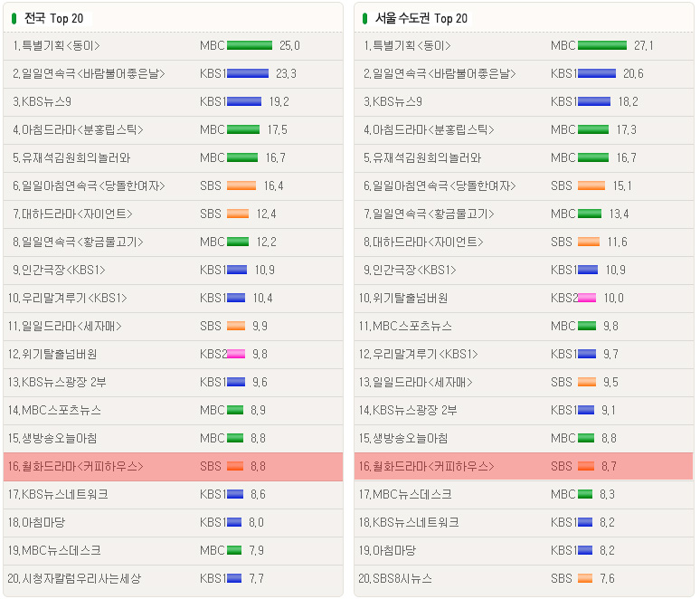Screen dimensions: 700x599
Task: Click 'KBS2' channel label beside 10.0
Action: 564,298
